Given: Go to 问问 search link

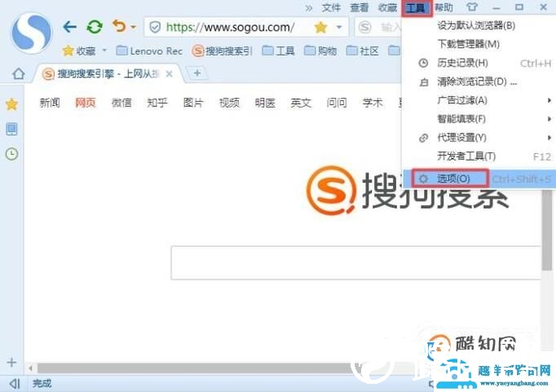Looking at the screenshot, I should click(x=337, y=103).
